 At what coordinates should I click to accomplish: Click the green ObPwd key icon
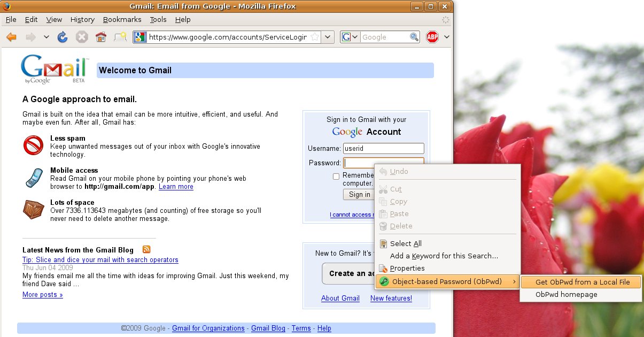point(383,281)
